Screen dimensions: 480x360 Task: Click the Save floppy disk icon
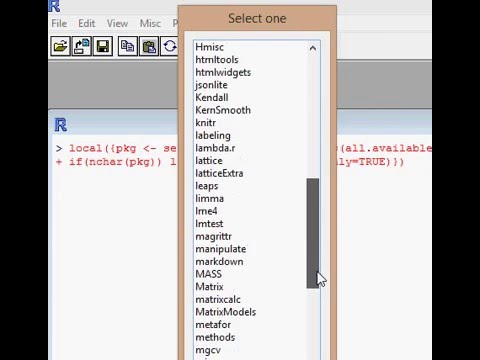tap(103, 46)
